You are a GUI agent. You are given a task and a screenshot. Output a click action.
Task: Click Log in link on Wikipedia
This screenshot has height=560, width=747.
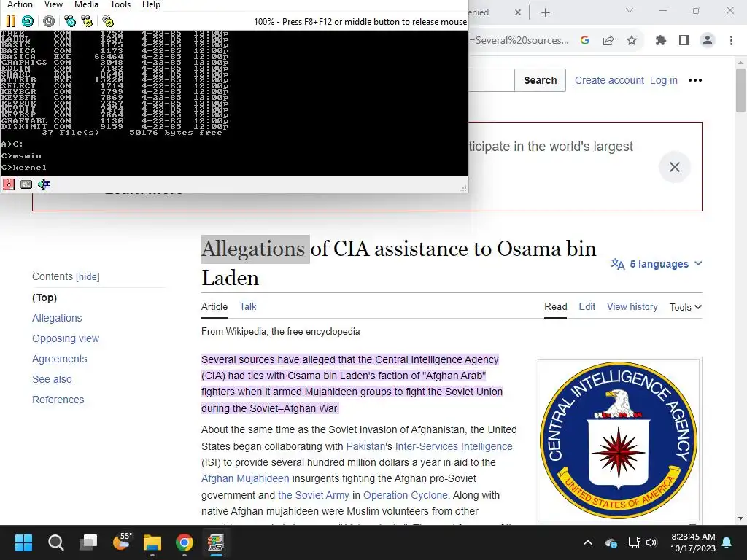click(x=664, y=80)
